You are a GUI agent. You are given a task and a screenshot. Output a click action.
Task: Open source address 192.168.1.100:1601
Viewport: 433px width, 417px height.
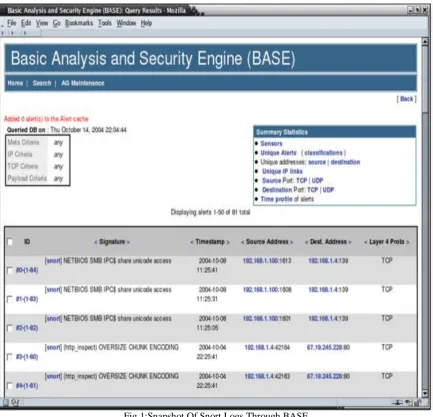tap(267, 319)
